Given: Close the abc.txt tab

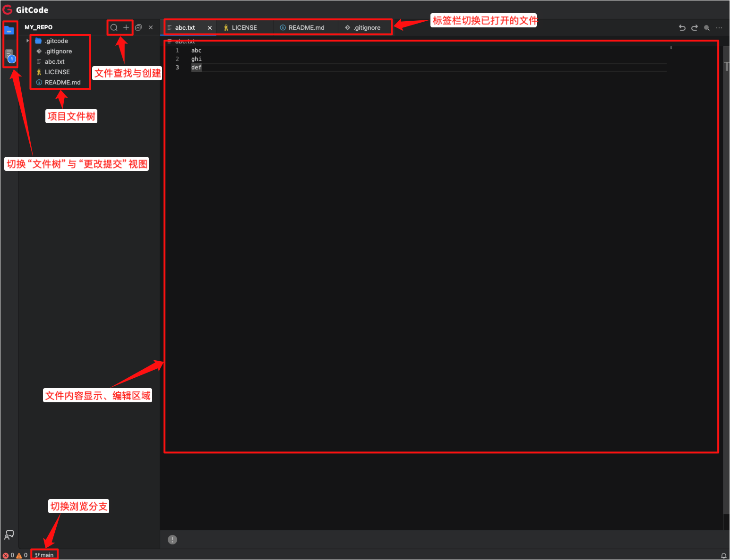Looking at the screenshot, I should [210, 28].
